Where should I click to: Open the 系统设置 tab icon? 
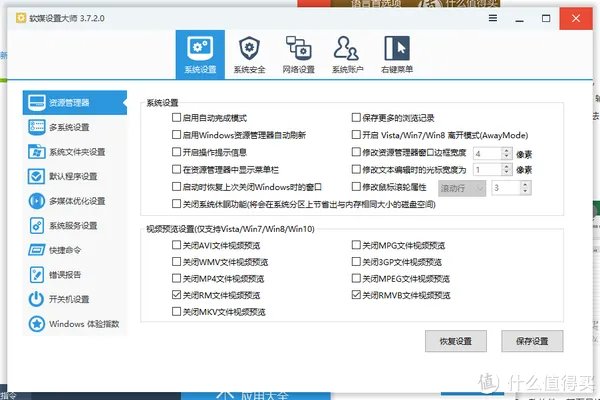pos(200,48)
